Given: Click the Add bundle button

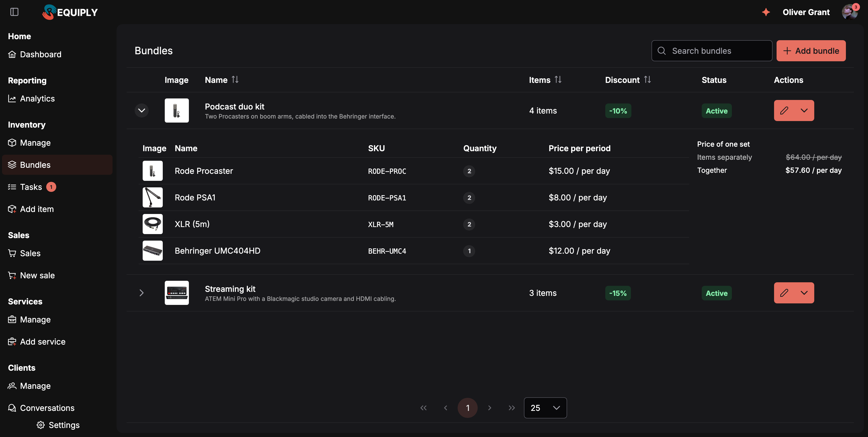Looking at the screenshot, I should pyautogui.click(x=811, y=51).
